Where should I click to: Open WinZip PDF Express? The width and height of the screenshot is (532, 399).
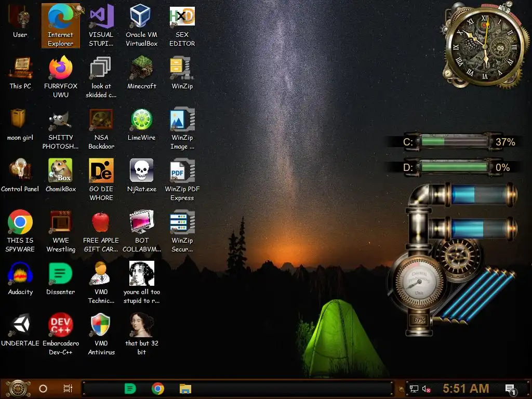click(x=182, y=180)
